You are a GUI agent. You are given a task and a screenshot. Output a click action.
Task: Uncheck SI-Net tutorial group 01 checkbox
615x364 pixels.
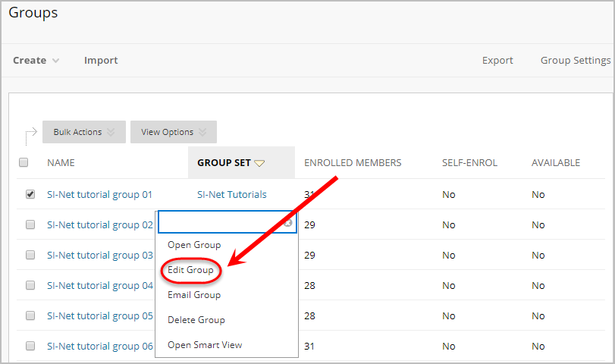[x=30, y=194]
